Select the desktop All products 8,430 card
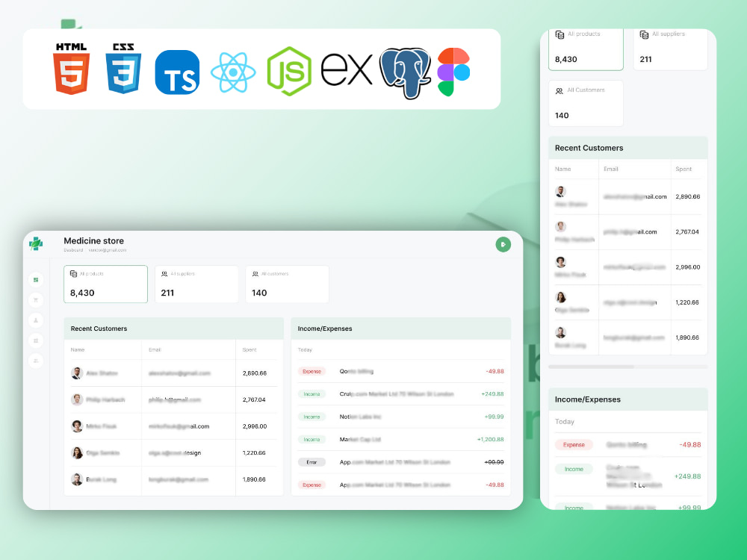The image size is (747, 560). click(x=106, y=284)
